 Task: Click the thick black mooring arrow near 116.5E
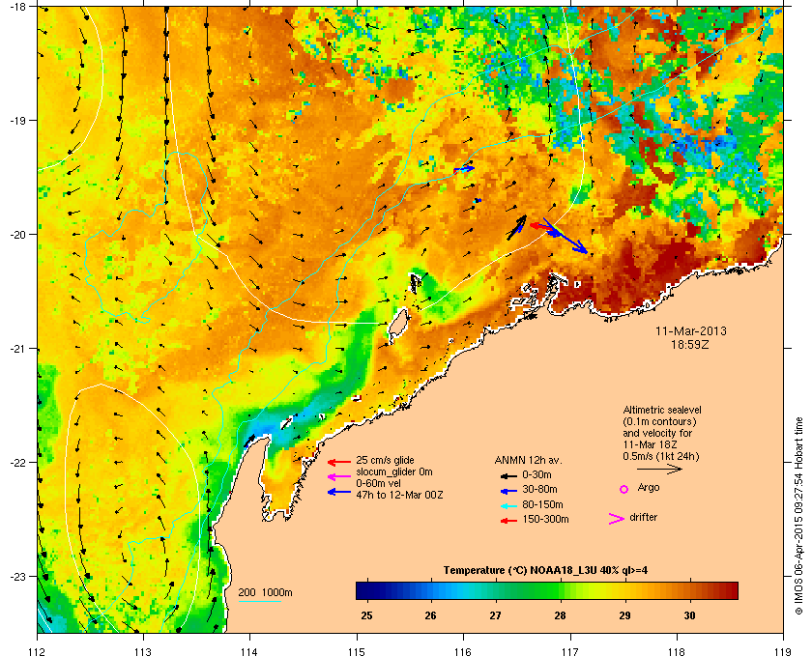(517, 227)
